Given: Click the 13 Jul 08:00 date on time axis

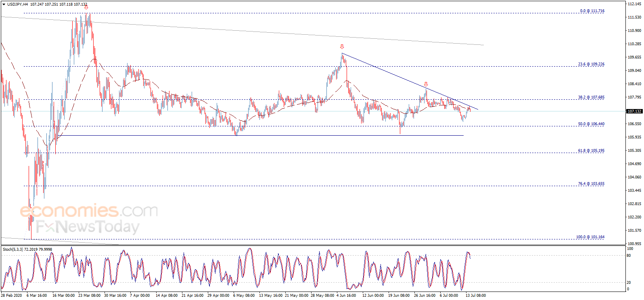Looking at the screenshot, I should point(476,295).
